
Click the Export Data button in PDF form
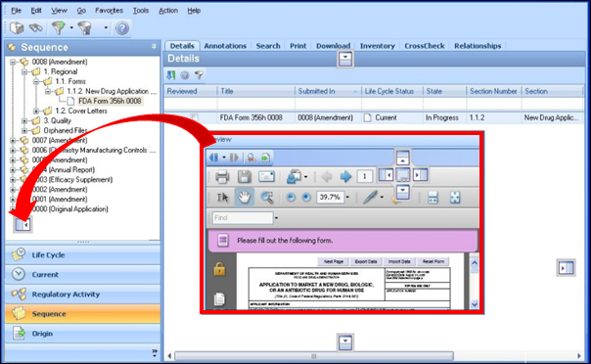click(366, 261)
